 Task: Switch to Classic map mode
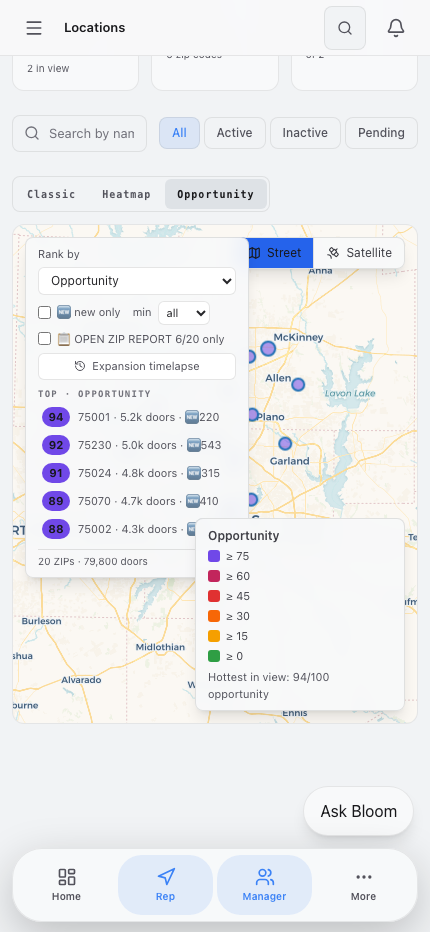pos(51,194)
